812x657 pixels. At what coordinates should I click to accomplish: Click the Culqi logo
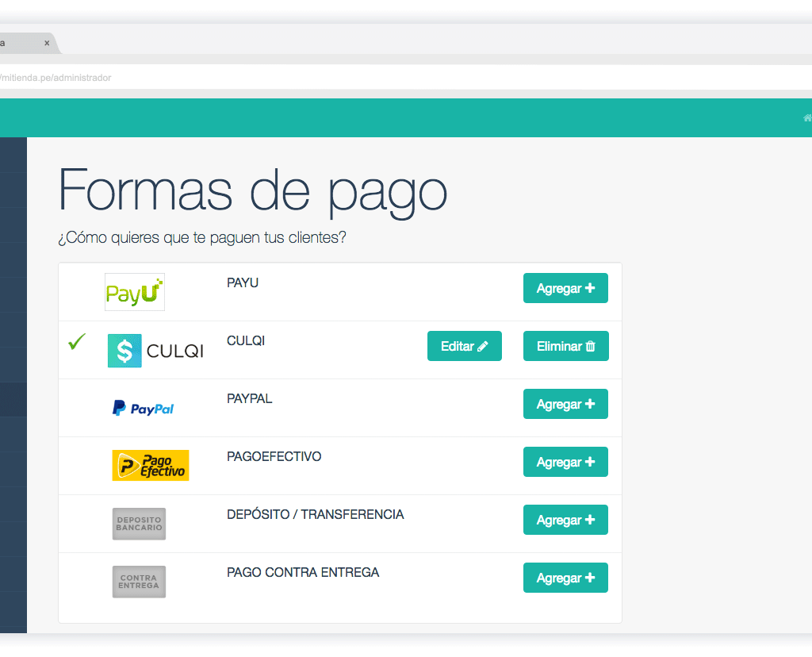[x=155, y=351]
